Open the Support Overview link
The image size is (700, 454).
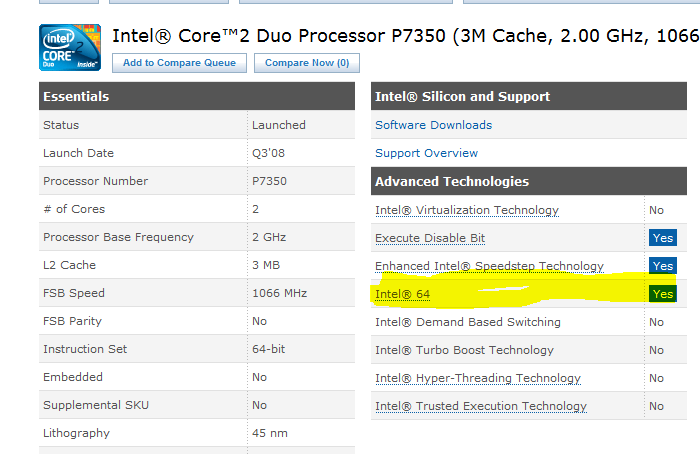pos(426,153)
